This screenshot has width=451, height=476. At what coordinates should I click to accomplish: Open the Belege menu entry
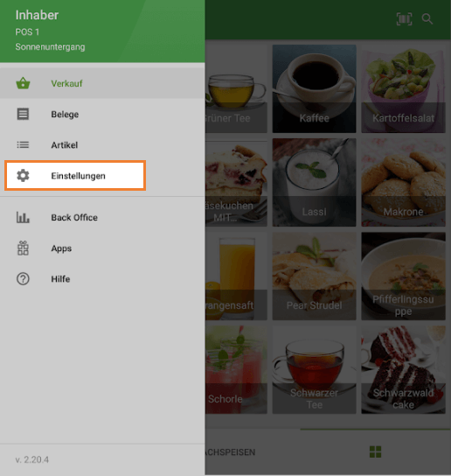pyautogui.click(x=102, y=114)
